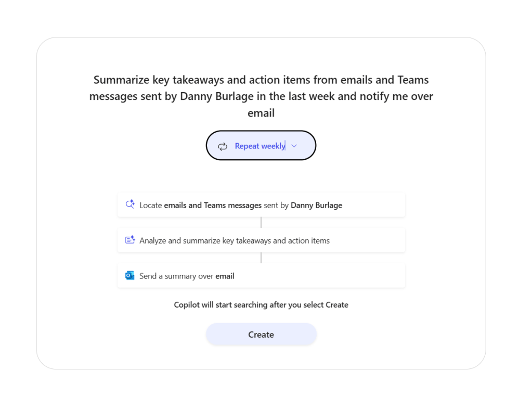This screenshot has height=396, width=532.
Task: Click the connector line between Locate and Analyze steps
Action: pyautogui.click(x=261, y=223)
